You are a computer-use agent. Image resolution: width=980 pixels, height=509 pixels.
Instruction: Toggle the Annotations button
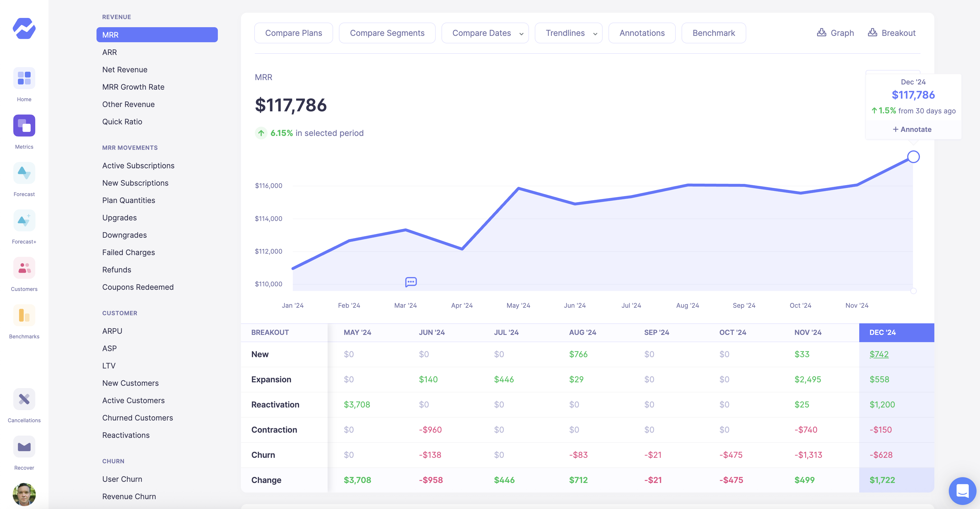pyautogui.click(x=642, y=33)
